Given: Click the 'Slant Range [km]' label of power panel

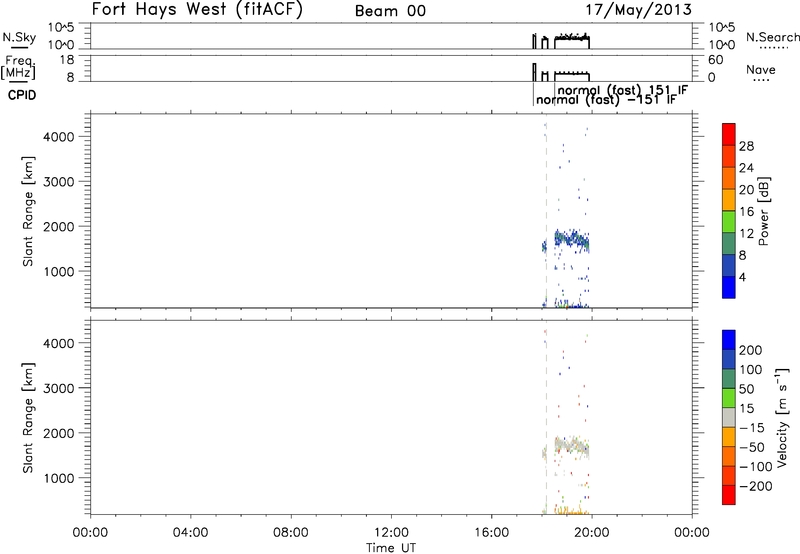Looking at the screenshot, I should [x=28, y=211].
